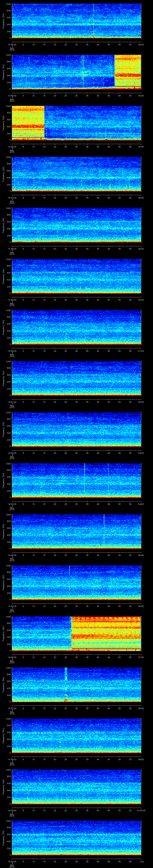The image size is (153, 868).
Task: Click the 30 second tick label under the 14:52:00 spectrogram
Action: click(x=76, y=453)
